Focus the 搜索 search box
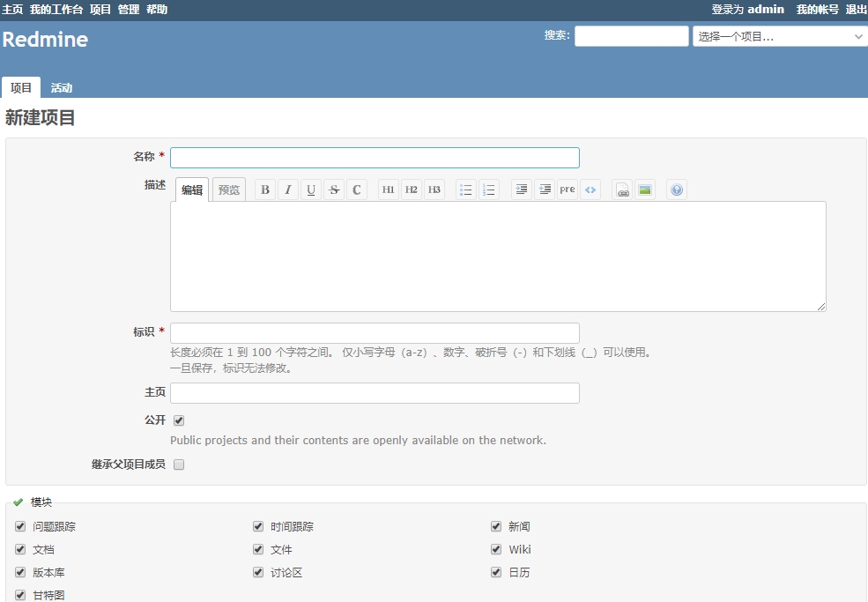 pos(631,36)
